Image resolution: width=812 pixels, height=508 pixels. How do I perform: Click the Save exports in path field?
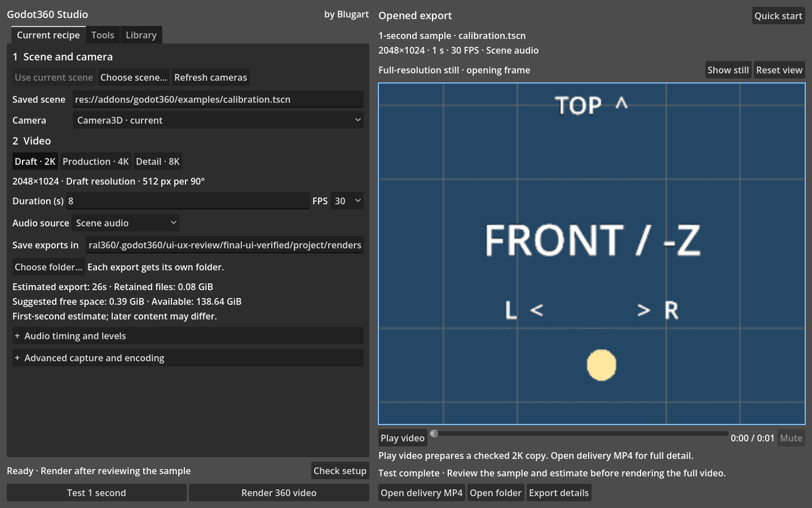tap(224, 245)
